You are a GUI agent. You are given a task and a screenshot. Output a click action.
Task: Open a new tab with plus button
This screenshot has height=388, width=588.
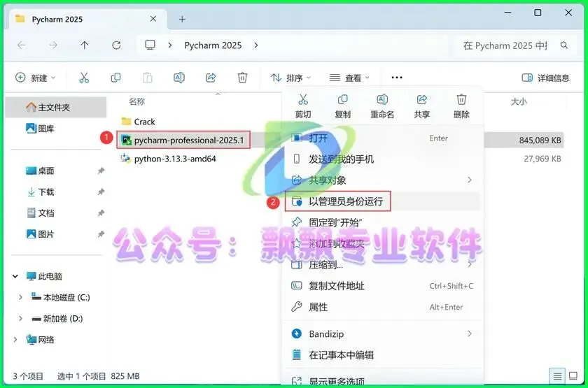[x=182, y=19]
